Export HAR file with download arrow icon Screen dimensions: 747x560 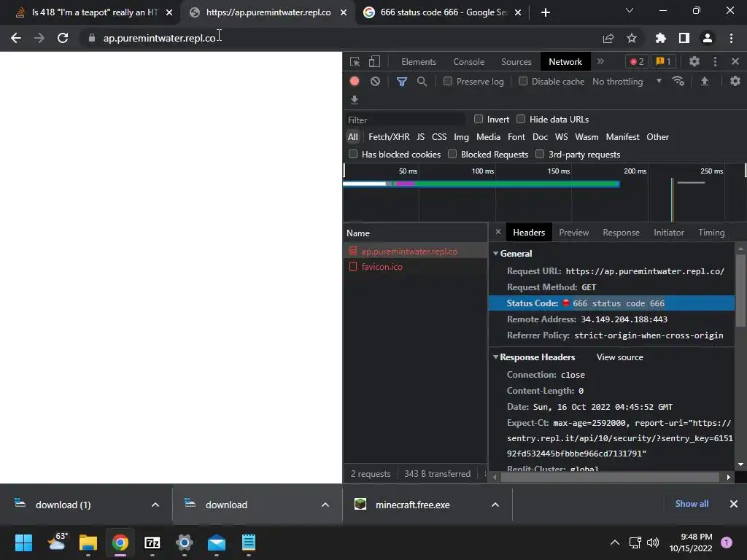[x=355, y=99]
